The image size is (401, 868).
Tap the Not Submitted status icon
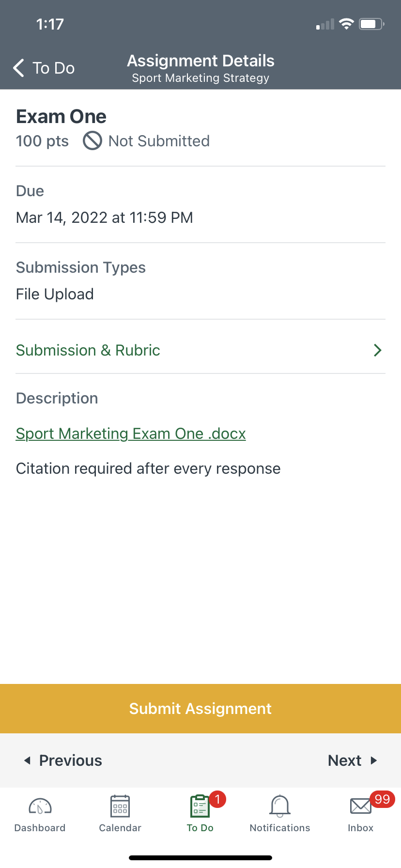tap(93, 141)
